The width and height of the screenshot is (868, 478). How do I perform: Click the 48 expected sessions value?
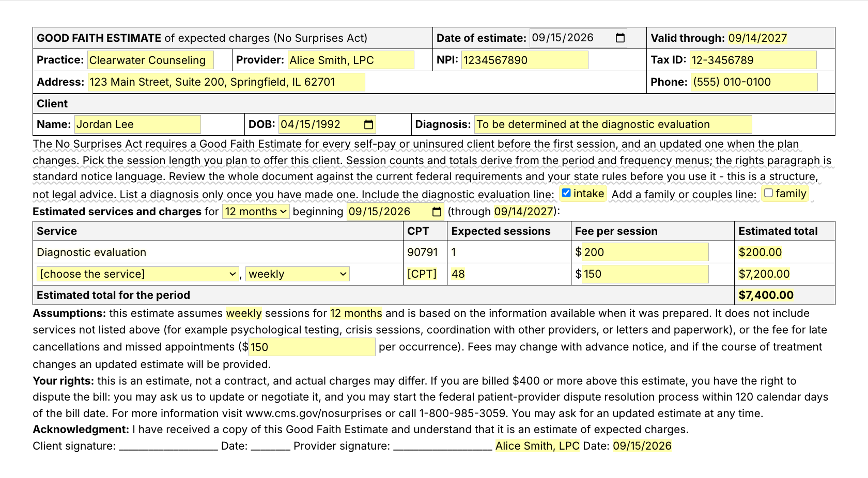(x=458, y=274)
